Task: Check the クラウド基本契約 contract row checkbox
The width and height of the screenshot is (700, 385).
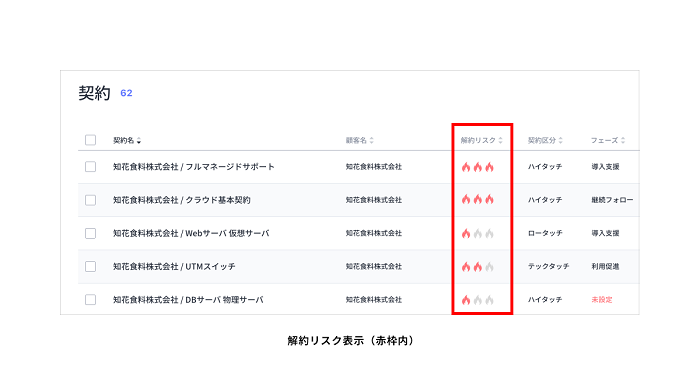Action: [x=91, y=200]
